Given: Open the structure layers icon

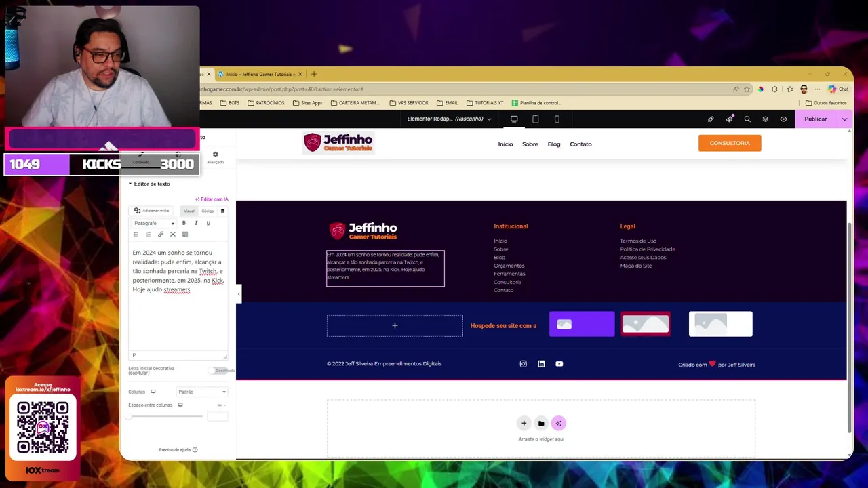Looking at the screenshot, I should coord(766,119).
